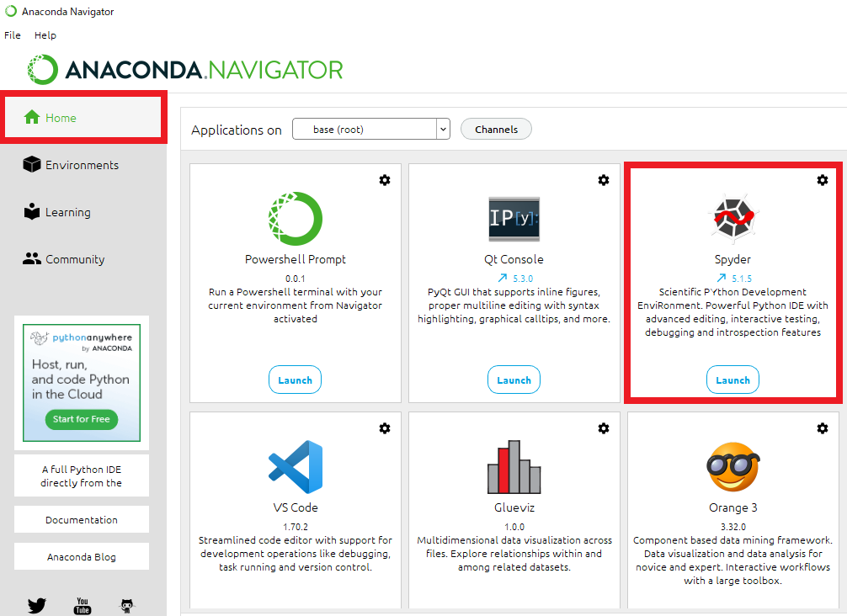Click the Spyder update arrow icon
This screenshot has width=847, height=616.
[x=722, y=278]
